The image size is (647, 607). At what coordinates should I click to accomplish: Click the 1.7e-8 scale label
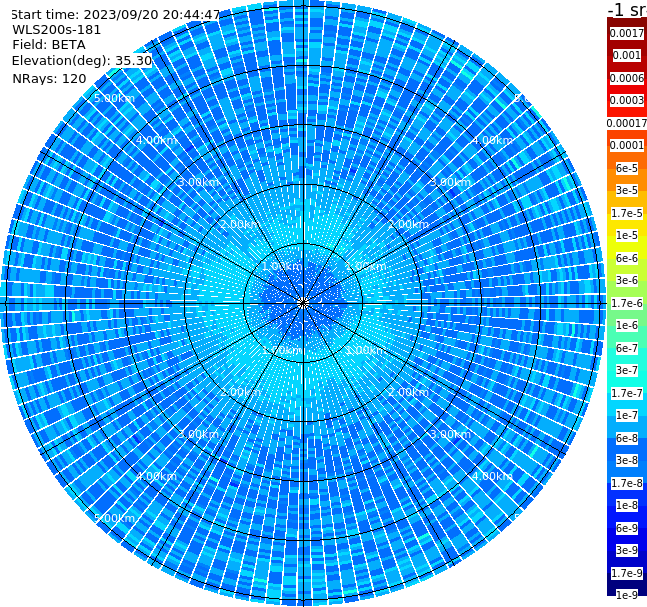click(627, 483)
